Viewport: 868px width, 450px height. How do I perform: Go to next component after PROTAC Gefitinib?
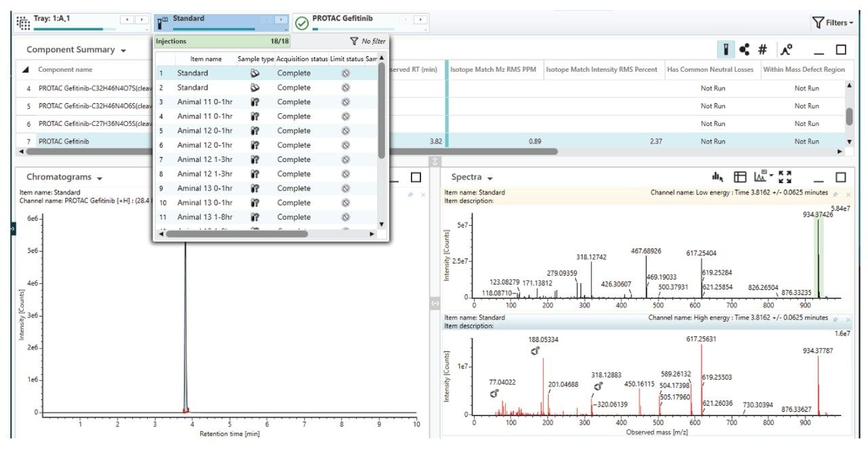coord(421,20)
